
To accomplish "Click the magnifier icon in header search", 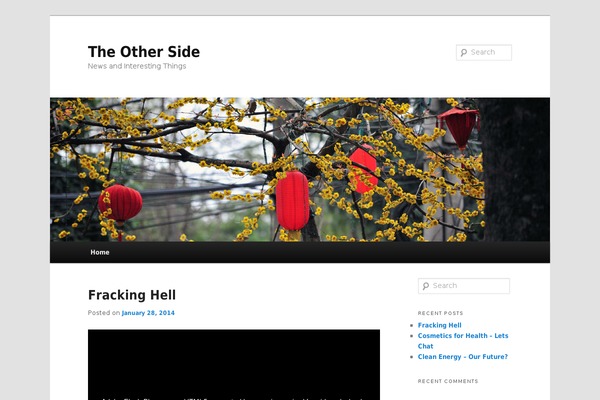I will coord(464,52).
